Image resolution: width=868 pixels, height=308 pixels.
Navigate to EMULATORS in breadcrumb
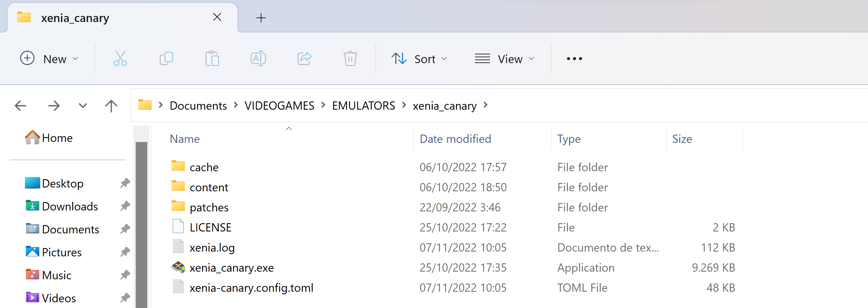click(x=363, y=106)
